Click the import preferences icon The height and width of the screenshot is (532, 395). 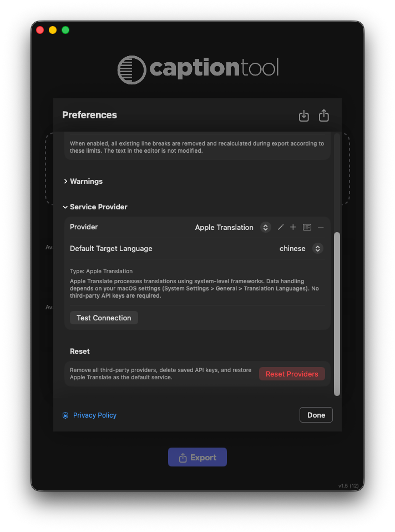pyautogui.click(x=304, y=116)
